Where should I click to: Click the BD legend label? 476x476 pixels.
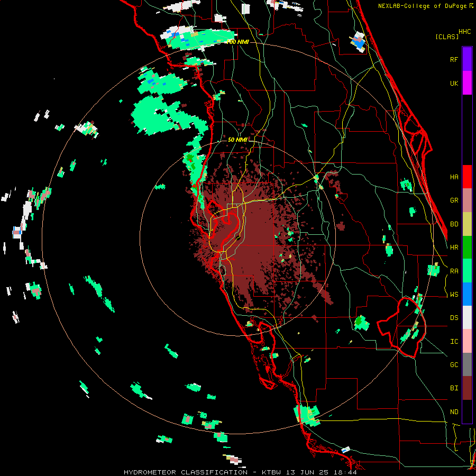click(x=454, y=224)
